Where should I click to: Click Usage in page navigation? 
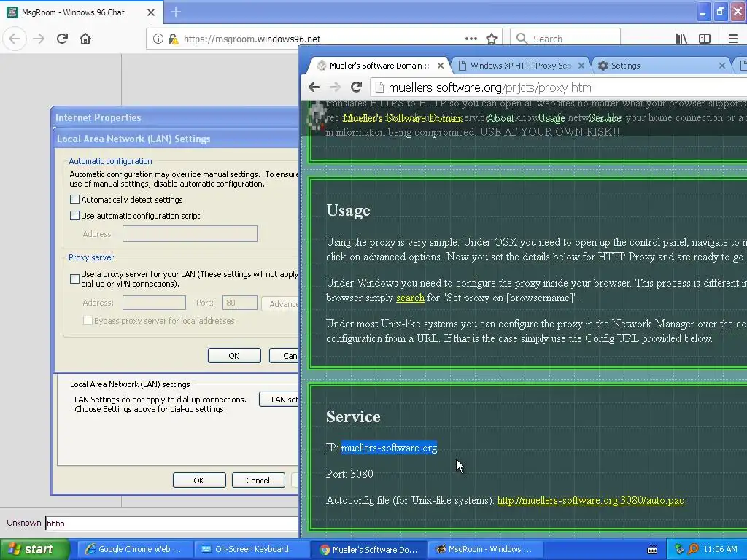pos(551,118)
